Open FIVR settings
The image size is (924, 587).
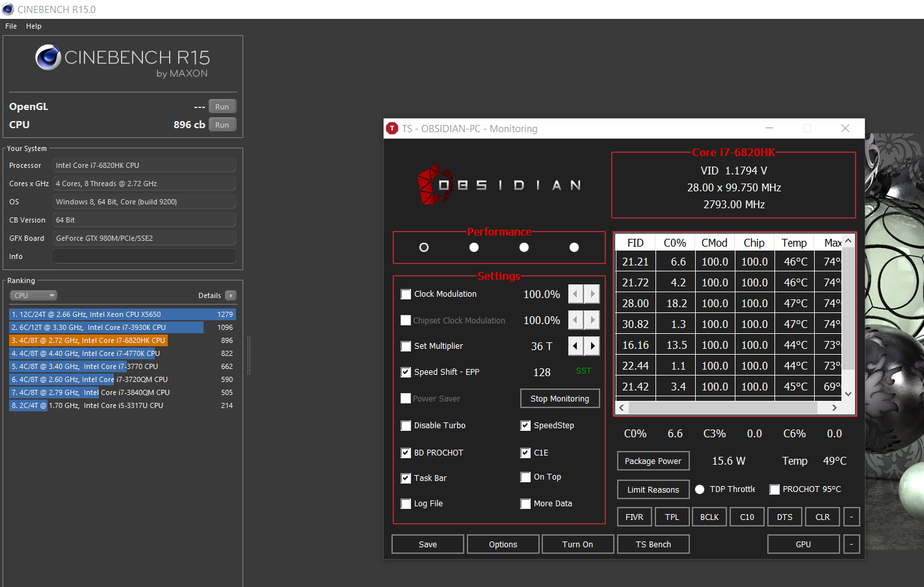coord(634,517)
